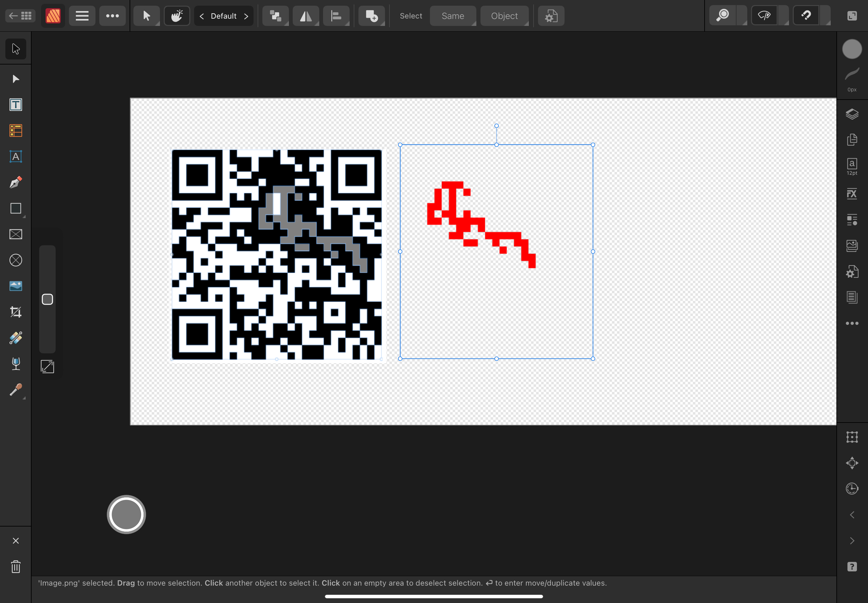Open right-side document settings panel
This screenshot has height=603, width=868.
point(852,271)
